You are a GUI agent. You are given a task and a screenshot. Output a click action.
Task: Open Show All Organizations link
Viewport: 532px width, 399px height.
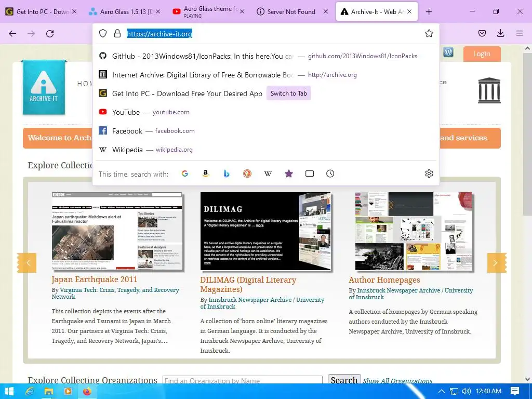397,381
